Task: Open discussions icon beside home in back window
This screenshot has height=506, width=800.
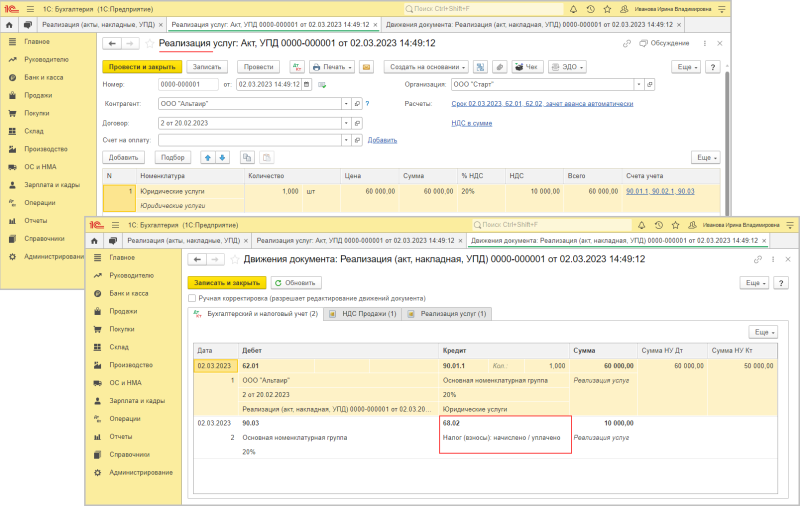Action: tap(28, 24)
